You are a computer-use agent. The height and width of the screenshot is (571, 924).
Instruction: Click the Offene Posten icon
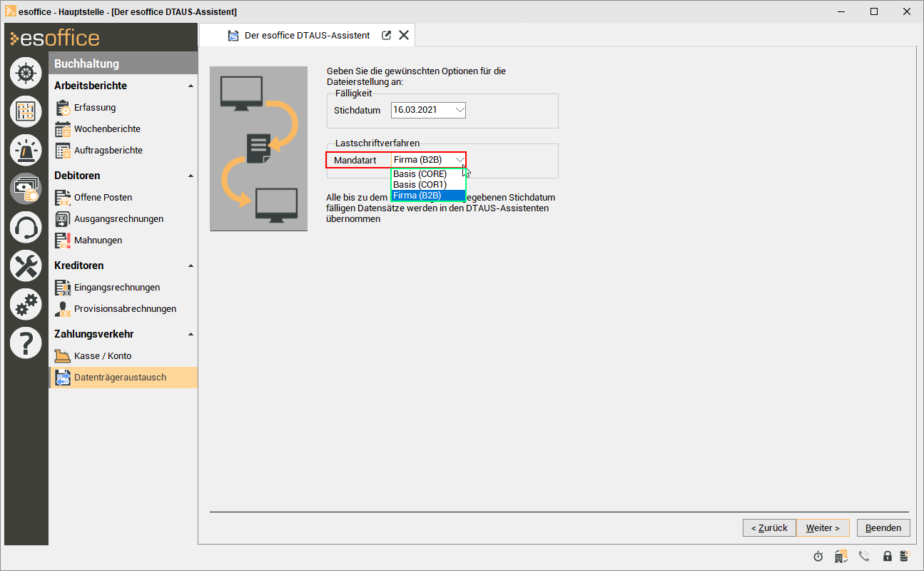coord(63,198)
